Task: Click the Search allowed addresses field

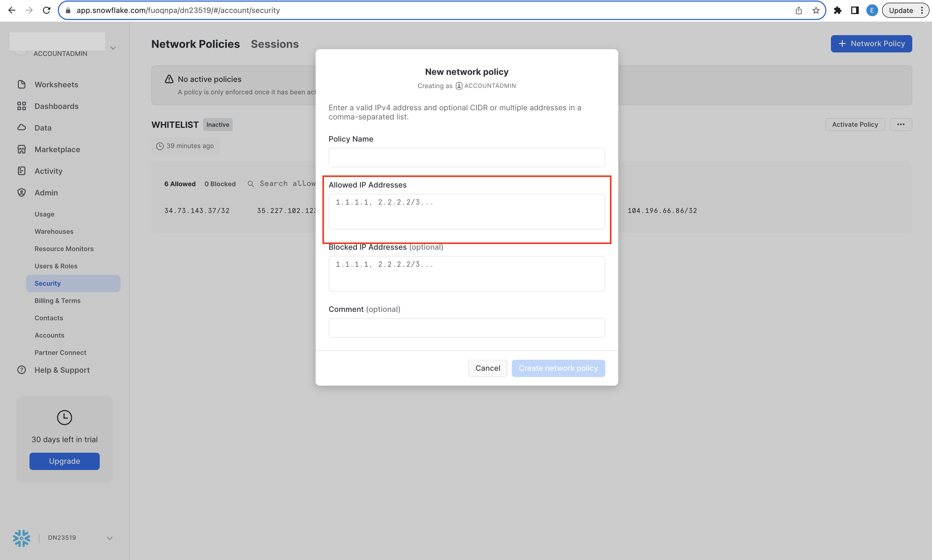Action: (x=288, y=184)
